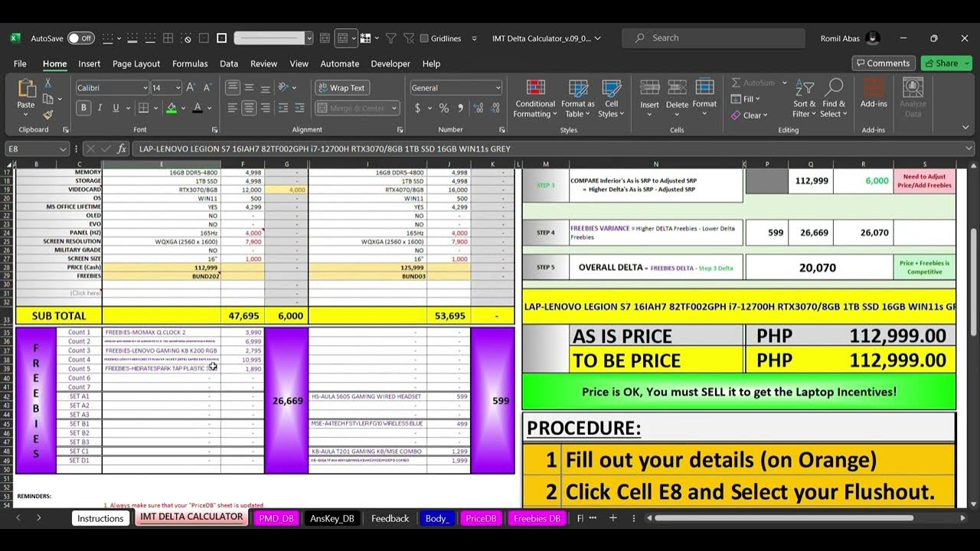Apply Percent Style
980x551 pixels.
pyautogui.click(x=444, y=109)
